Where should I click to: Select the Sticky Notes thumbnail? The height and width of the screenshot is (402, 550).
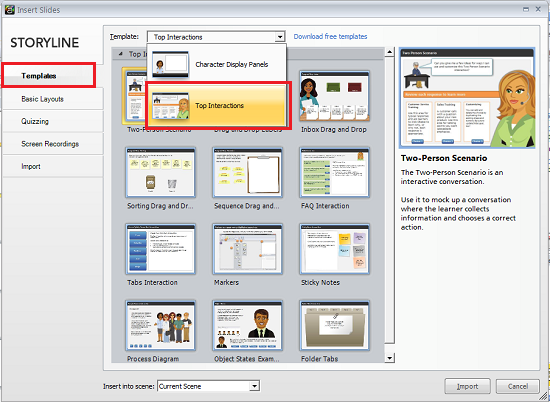pos(334,249)
